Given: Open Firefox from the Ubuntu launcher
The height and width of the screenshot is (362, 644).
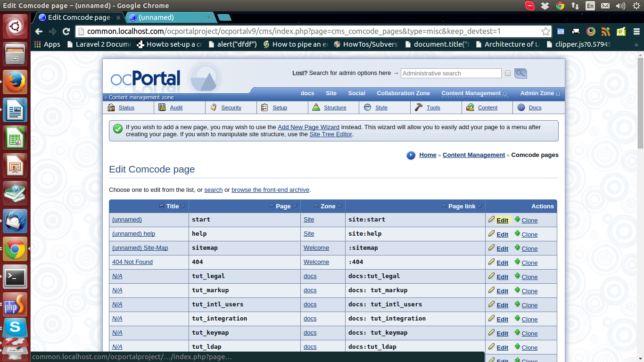Looking at the screenshot, I should tap(15, 82).
